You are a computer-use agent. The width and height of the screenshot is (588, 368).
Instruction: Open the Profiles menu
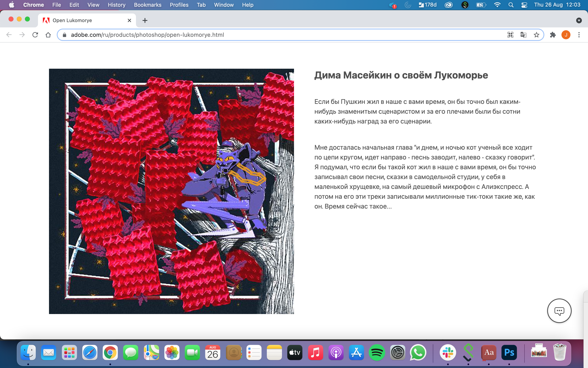click(x=179, y=5)
